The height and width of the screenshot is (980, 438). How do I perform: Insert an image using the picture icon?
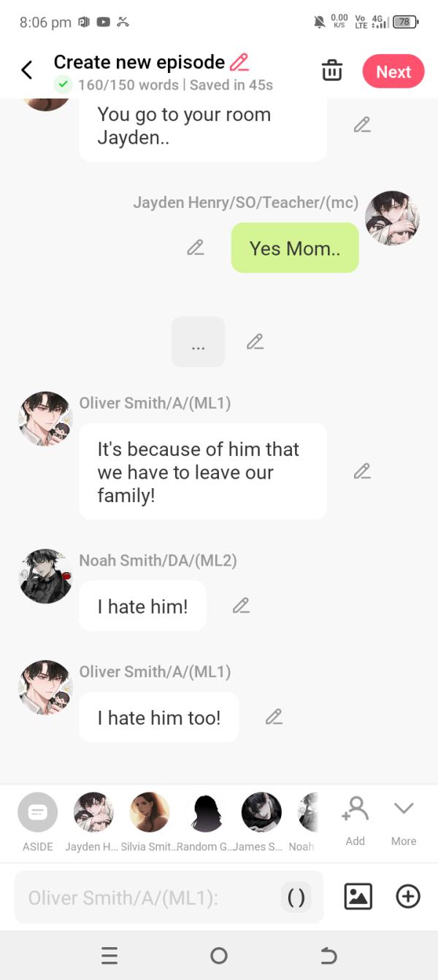pyautogui.click(x=358, y=896)
